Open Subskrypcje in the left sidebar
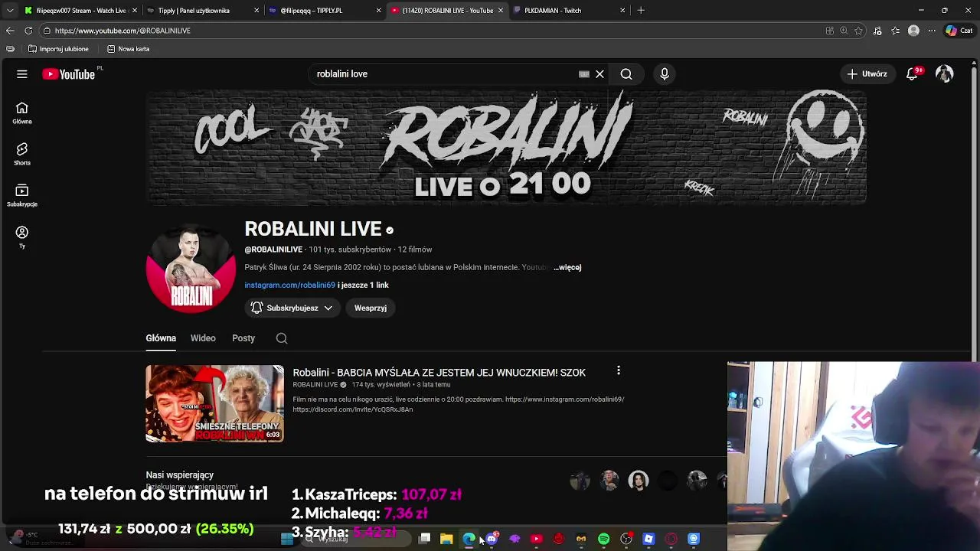 [x=22, y=196]
